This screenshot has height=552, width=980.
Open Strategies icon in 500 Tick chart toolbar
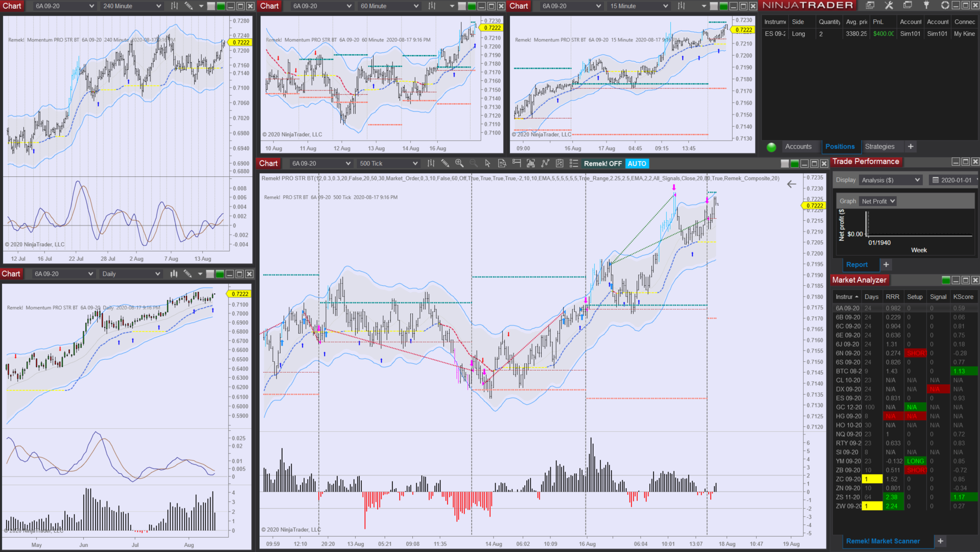(x=545, y=164)
